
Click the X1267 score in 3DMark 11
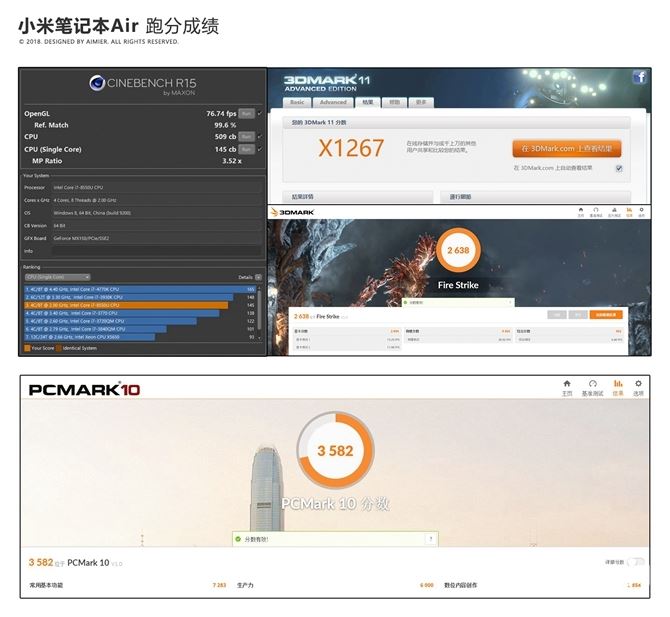(351, 148)
